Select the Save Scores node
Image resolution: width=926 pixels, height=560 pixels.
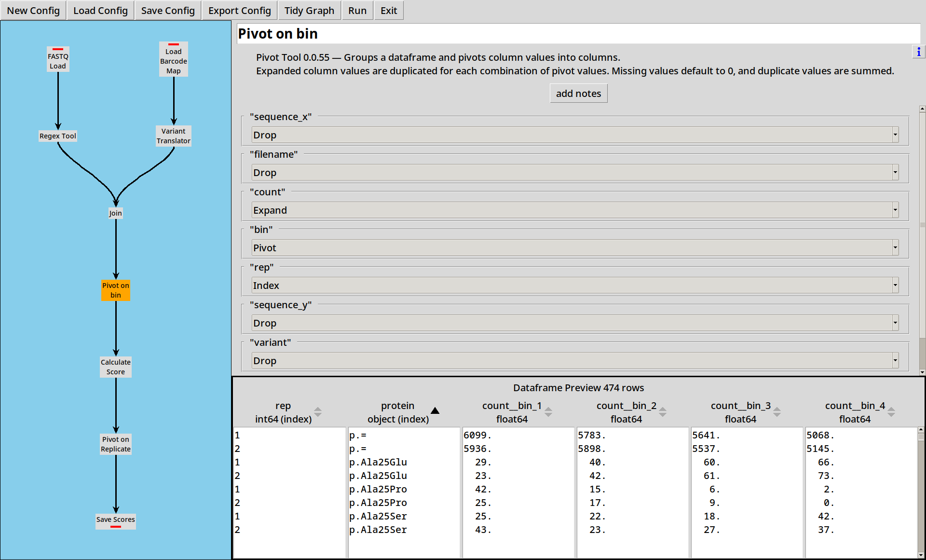[116, 521]
